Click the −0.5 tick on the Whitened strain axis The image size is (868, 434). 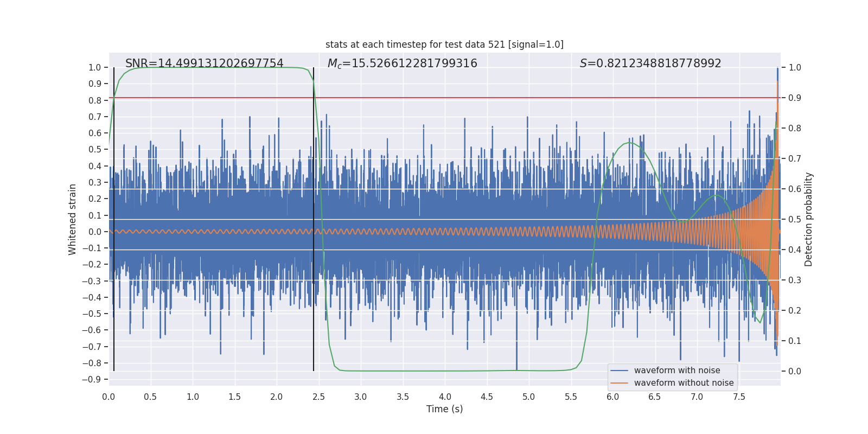point(91,314)
